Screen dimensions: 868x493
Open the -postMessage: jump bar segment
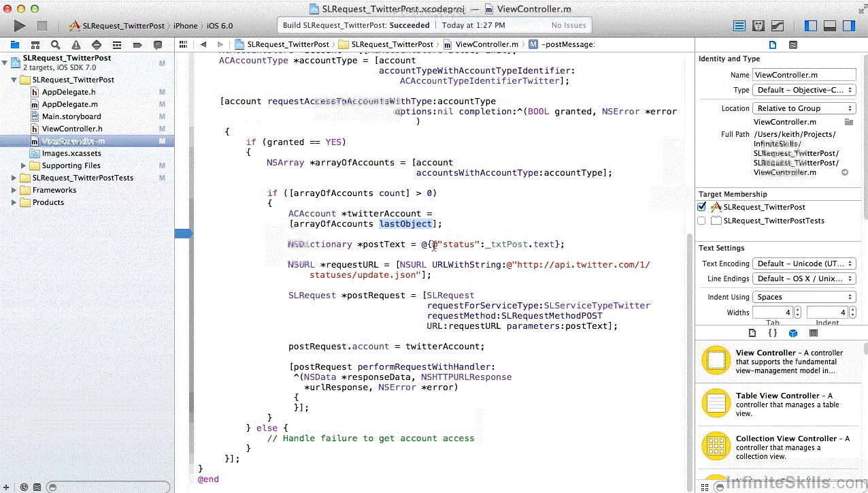coord(562,44)
